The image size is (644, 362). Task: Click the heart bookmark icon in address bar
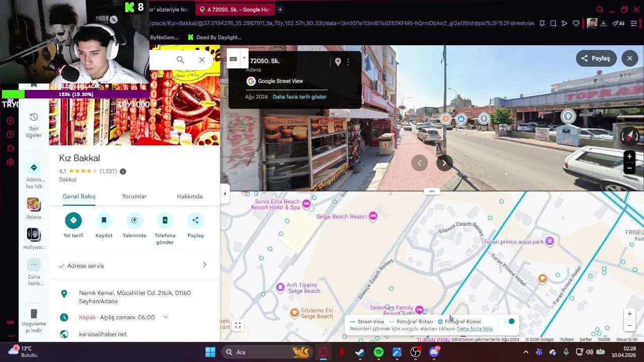click(x=576, y=23)
